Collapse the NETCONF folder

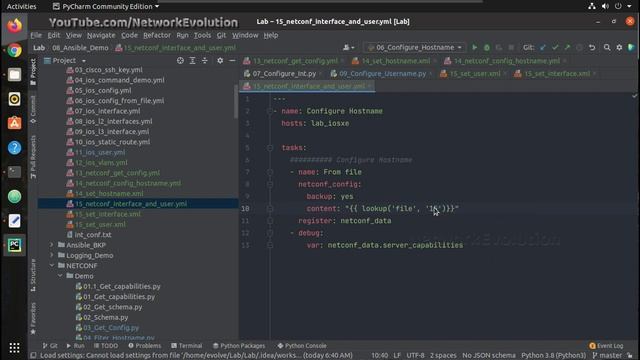click(x=51, y=265)
